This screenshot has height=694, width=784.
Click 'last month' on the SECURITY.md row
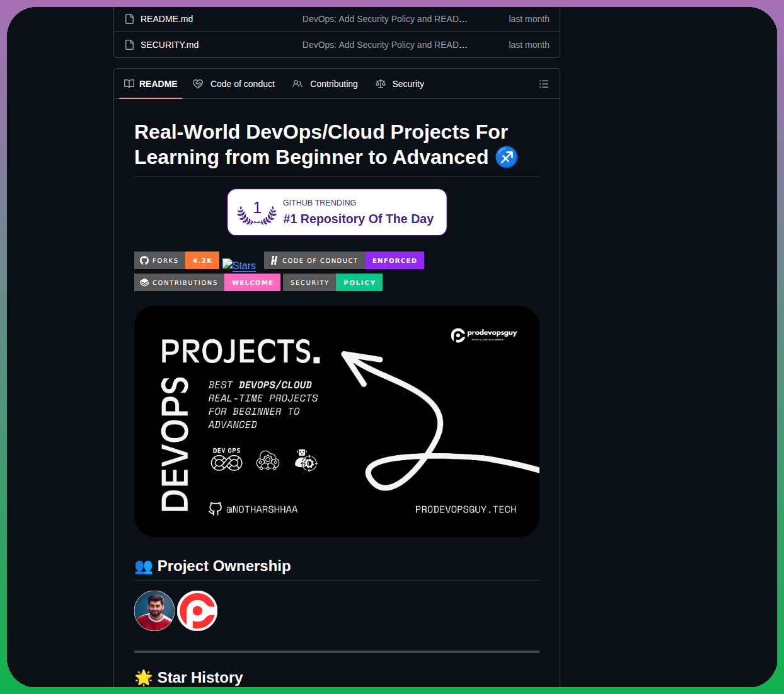[x=529, y=45]
